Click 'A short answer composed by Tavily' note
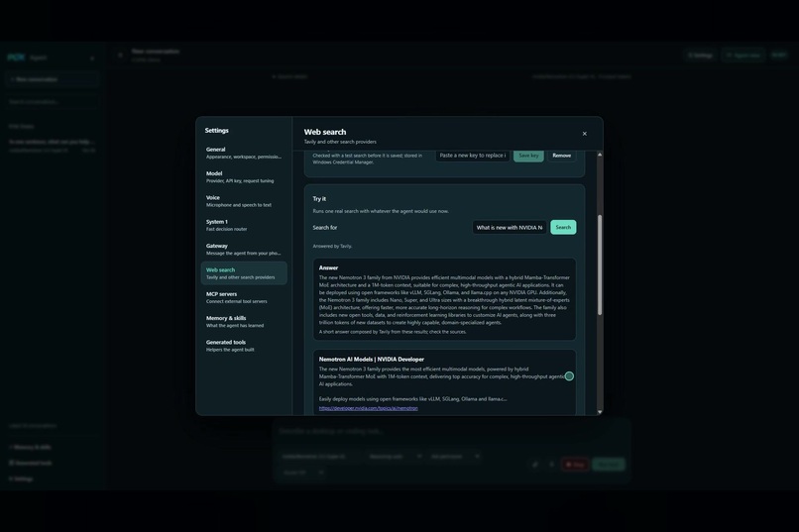The height and width of the screenshot is (532, 799). tap(393, 332)
